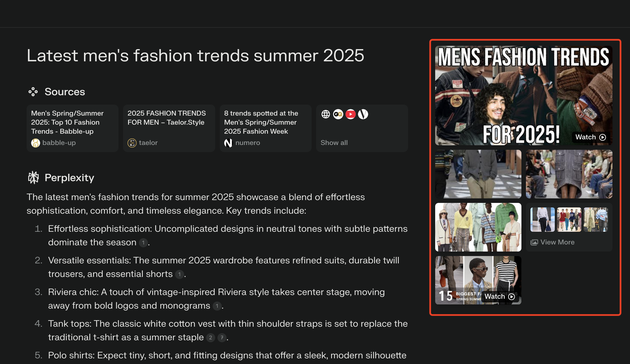630x364 pixels.
Task: Open the numero 8 trends source card
Action: pos(261,122)
